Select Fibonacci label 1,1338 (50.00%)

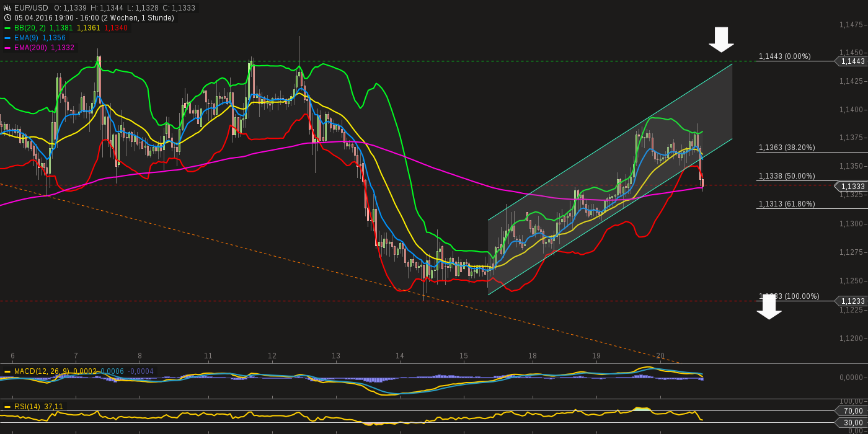787,176
